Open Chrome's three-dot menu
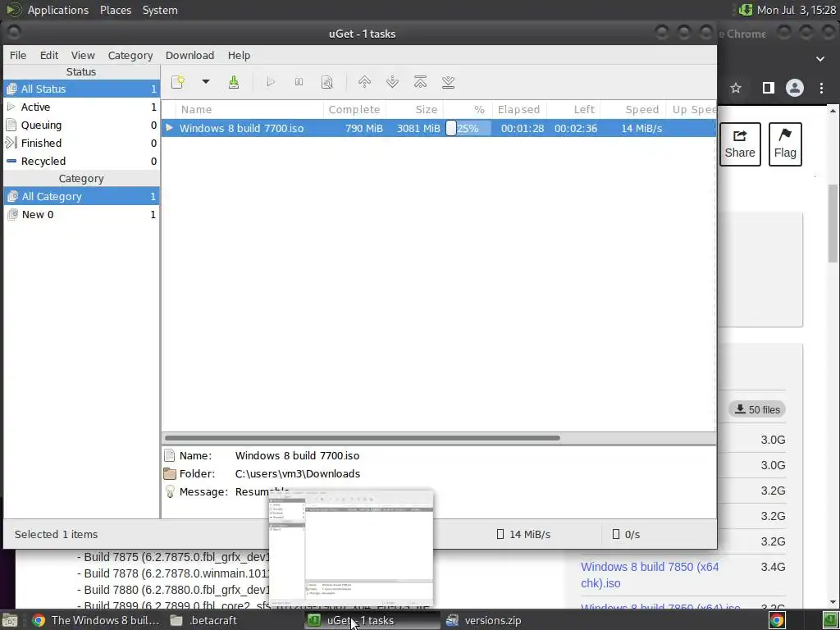Viewport: 840px width, 630px height. (821, 88)
